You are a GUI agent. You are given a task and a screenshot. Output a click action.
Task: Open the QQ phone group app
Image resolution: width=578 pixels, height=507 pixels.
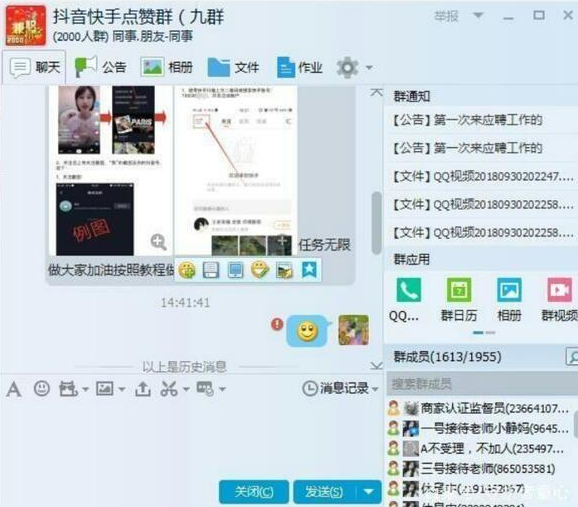pos(408,290)
